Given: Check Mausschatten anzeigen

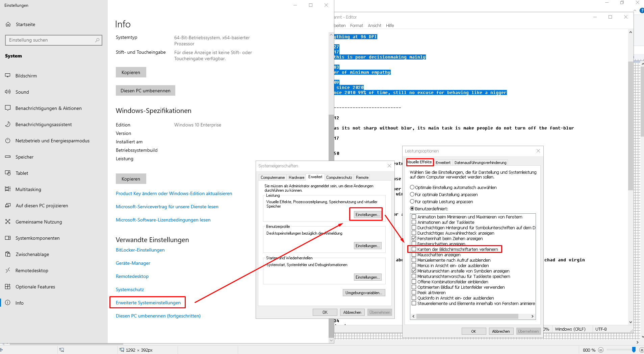Looking at the screenshot, I should coord(414,255).
